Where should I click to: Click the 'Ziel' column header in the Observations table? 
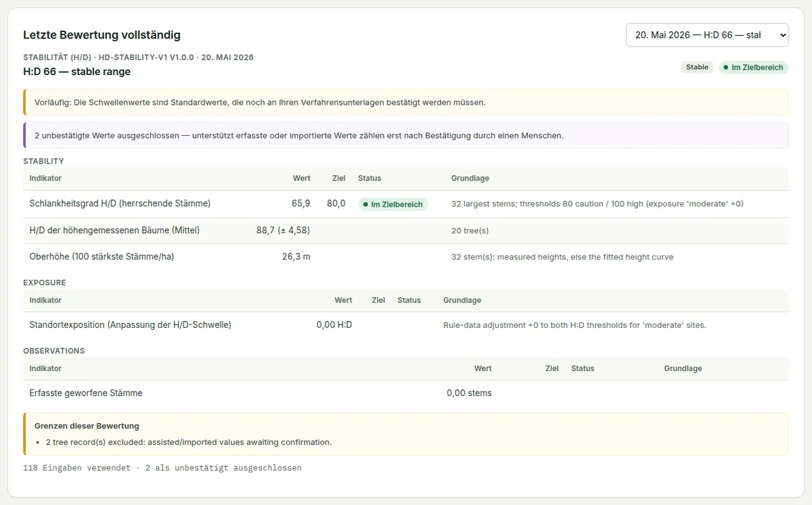coord(552,368)
